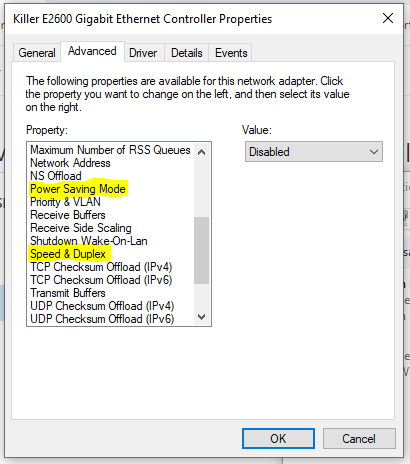
Task: Select UDP Checksum Offload (IPv4) property
Action: (x=102, y=306)
